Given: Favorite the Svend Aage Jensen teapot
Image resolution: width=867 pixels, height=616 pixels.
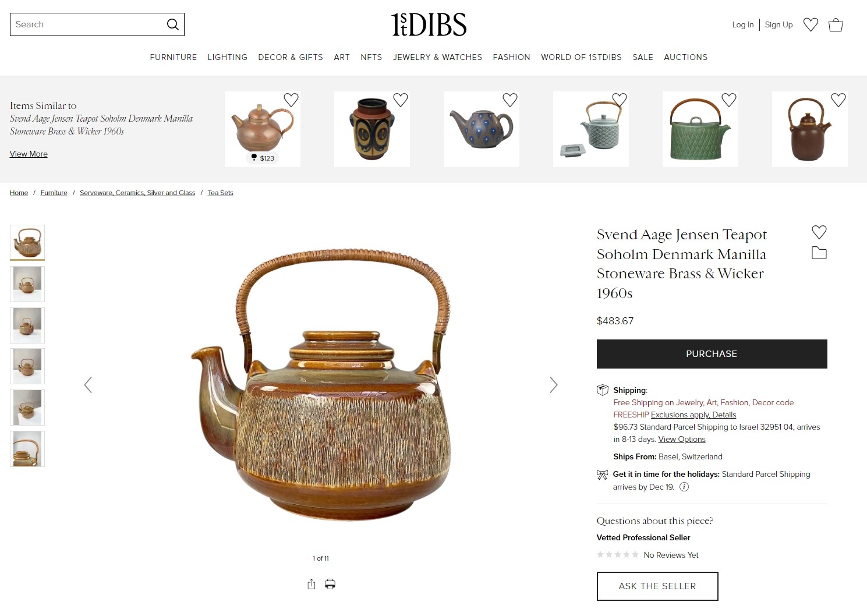Looking at the screenshot, I should coord(819,232).
